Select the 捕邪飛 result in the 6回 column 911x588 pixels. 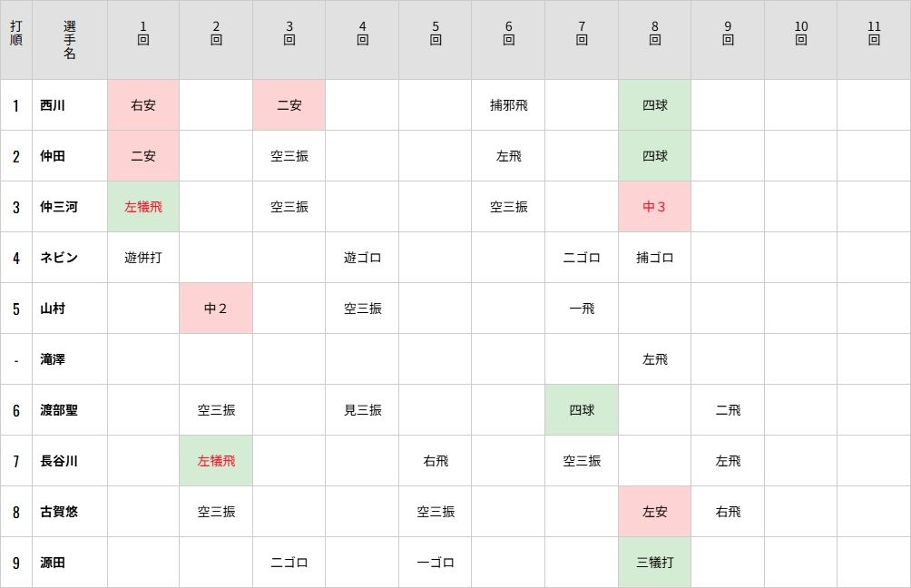click(508, 105)
